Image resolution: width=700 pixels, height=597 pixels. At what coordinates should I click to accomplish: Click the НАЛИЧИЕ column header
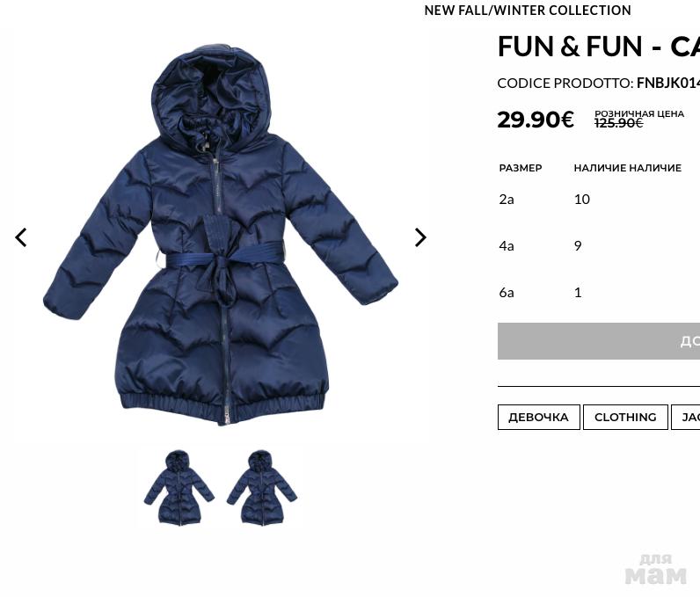628,168
